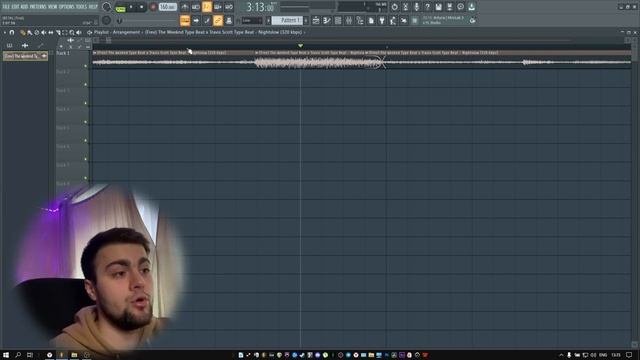Select the Playlist zoom magnifier tool
The height and width of the screenshot is (360, 640).
[72, 32]
